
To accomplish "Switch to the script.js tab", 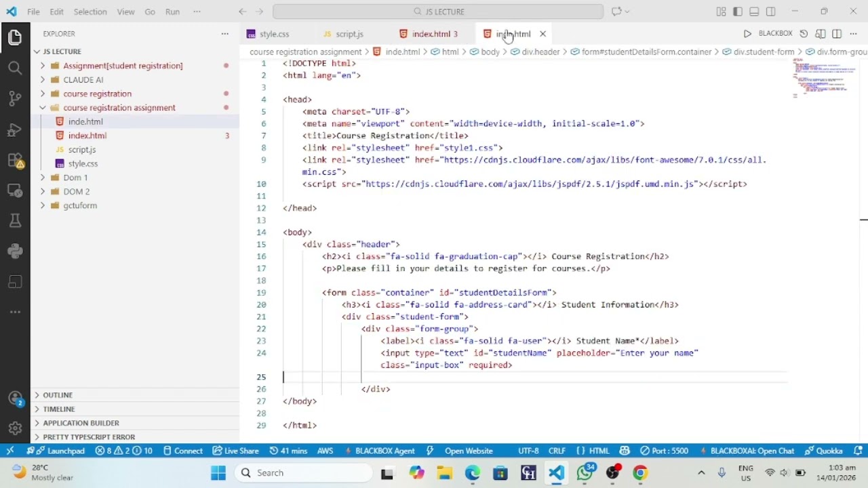I will 349,34.
